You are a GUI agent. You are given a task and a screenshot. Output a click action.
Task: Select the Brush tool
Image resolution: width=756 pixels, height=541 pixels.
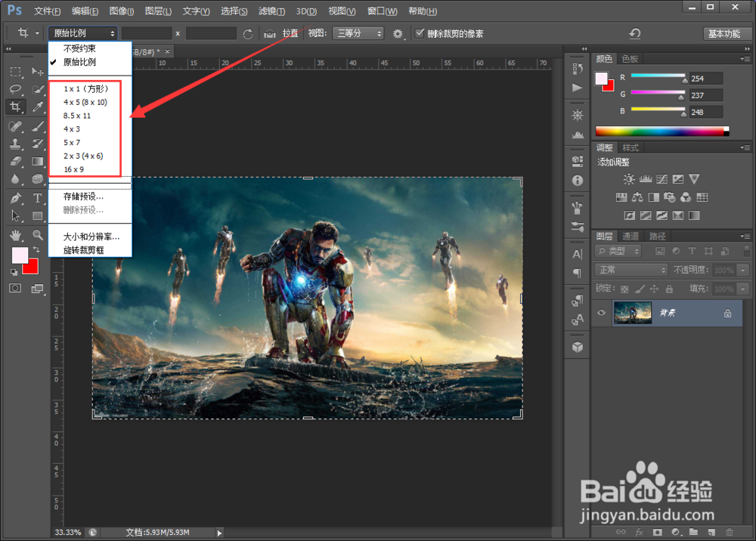tap(38, 126)
